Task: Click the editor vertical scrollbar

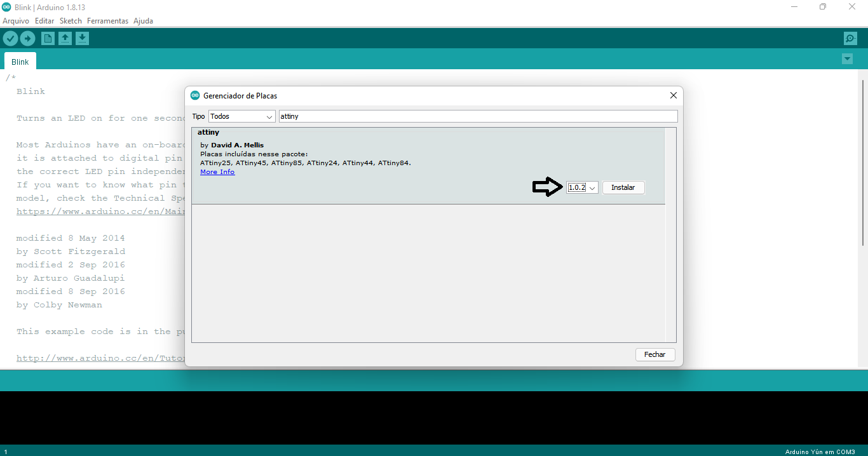Action: tap(863, 162)
